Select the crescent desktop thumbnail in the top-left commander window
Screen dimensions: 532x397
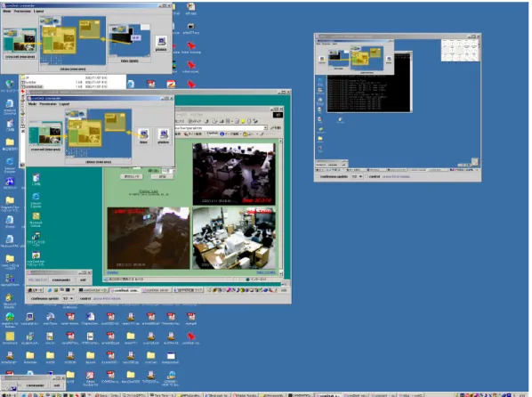[x=20, y=44]
